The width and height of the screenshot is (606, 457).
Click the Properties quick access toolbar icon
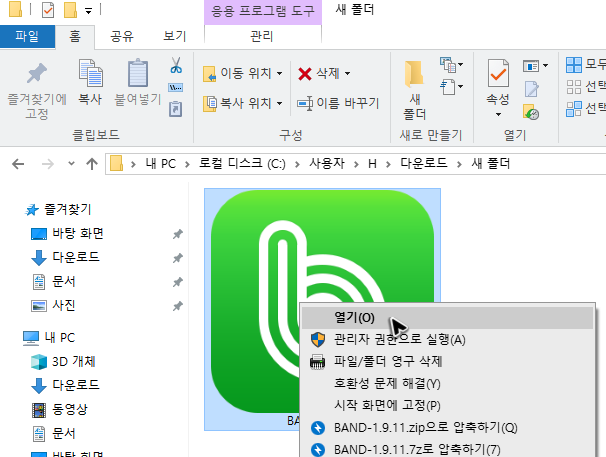[x=48, y=10]
